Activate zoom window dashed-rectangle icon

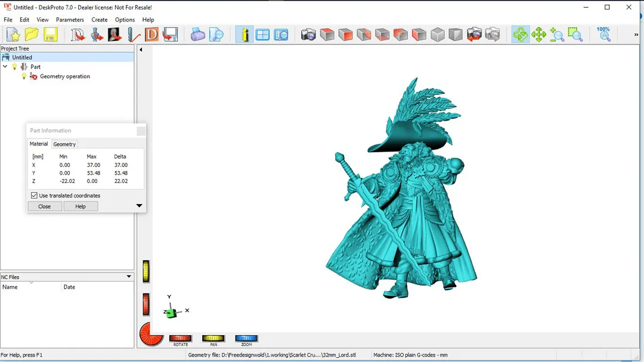(x=575, y=35)
